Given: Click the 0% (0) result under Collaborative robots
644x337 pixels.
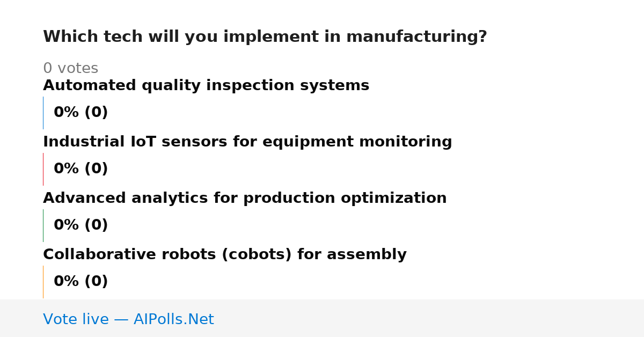Looking at the screenshot, I should (81, 282).
